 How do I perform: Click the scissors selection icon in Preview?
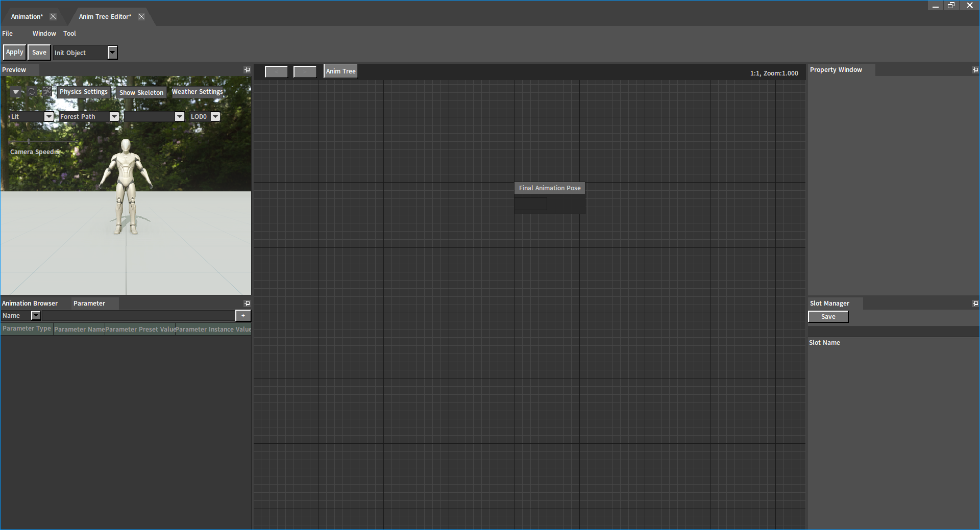(47, 92)
